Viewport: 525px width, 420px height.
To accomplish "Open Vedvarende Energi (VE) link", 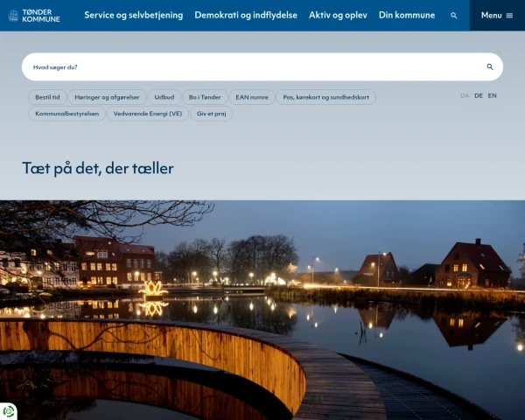I will (148, 114).
